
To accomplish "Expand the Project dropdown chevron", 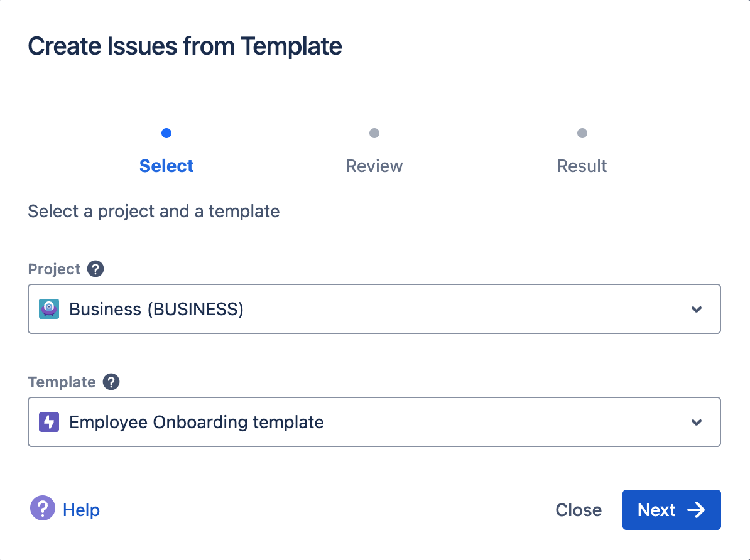I will pyautogui.click(x=696, y=309).
